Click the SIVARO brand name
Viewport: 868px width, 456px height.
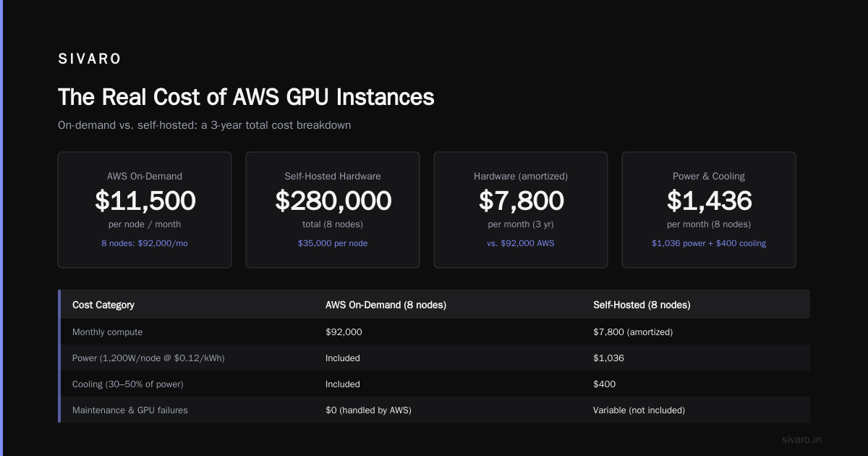tap(90, 59)
